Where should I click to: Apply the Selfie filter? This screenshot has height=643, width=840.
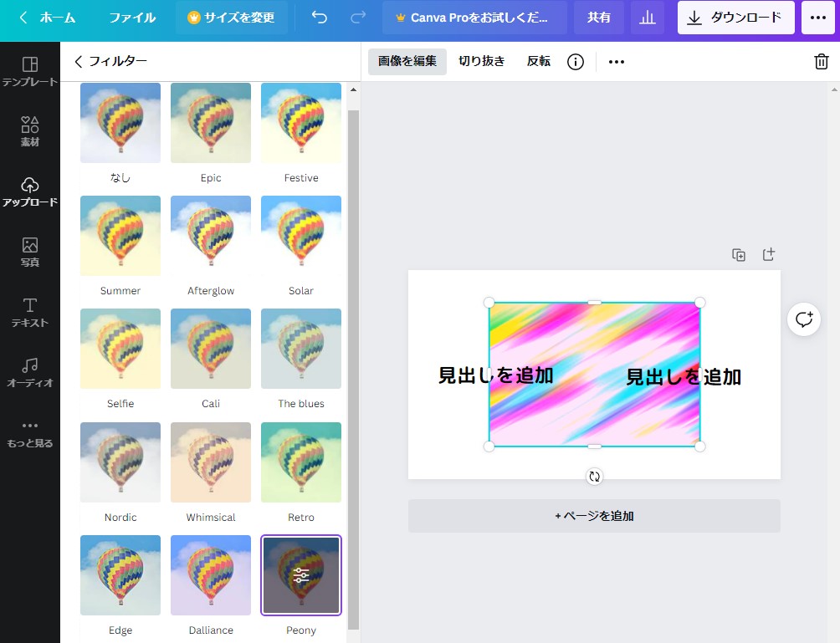click(x=120, y=349)
